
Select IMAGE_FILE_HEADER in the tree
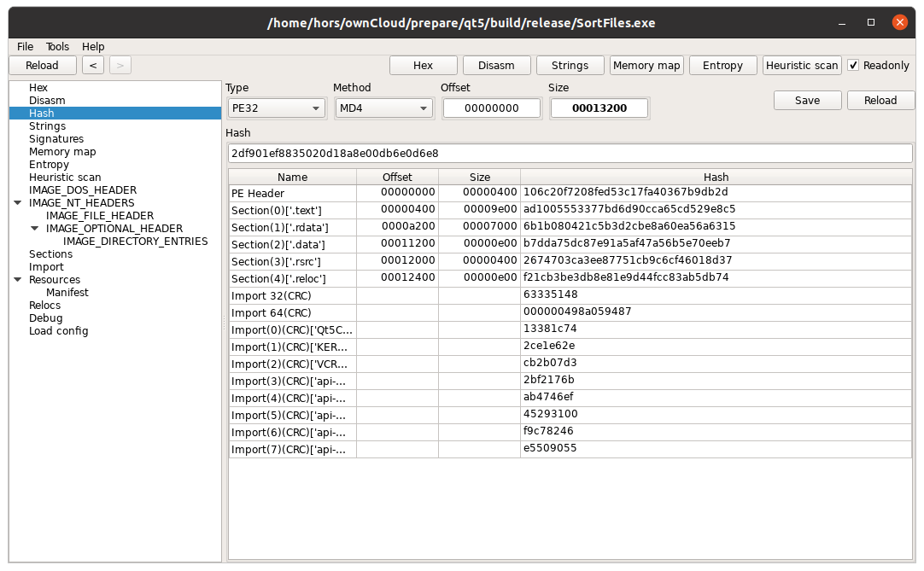click(x=100, y=216)
